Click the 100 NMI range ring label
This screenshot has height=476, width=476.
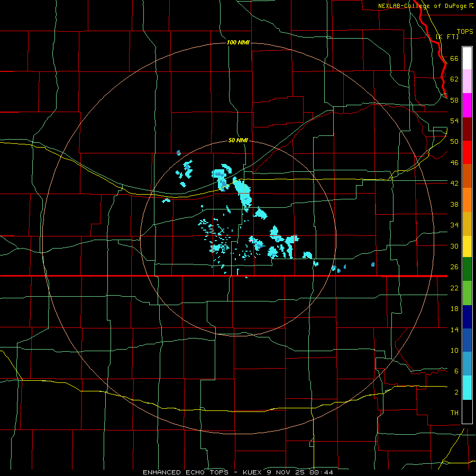coord(238,42)
